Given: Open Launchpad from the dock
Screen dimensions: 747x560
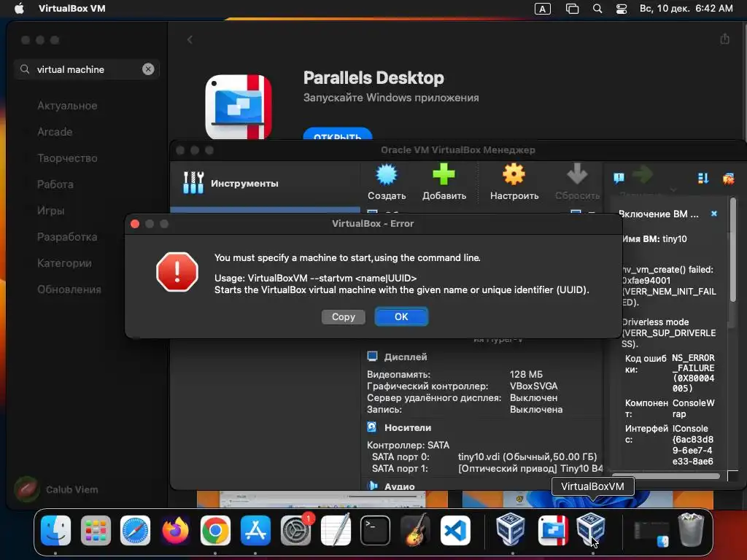Looking at the screenshot, I should coord(96,530).
